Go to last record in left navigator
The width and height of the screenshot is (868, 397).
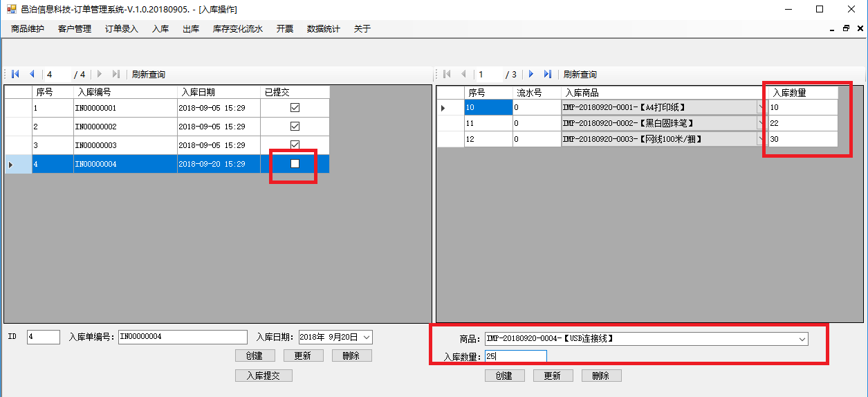116,74
